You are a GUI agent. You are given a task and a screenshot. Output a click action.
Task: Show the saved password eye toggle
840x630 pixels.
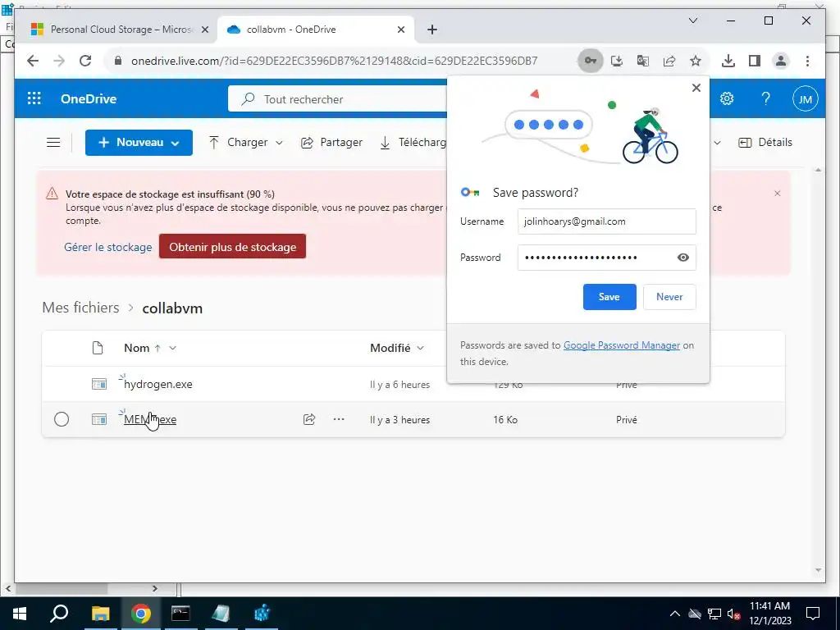coord(683,258)
